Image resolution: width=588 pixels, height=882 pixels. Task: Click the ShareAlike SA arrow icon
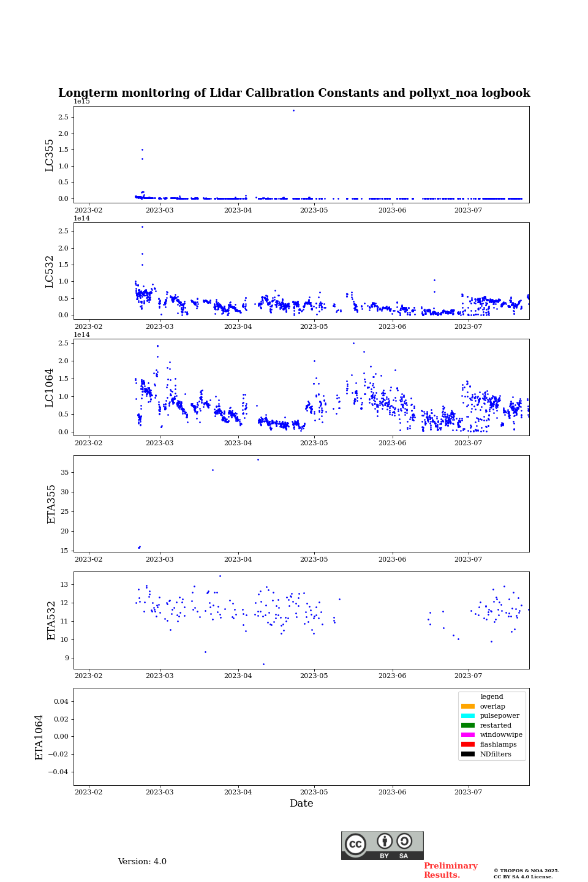click(404, 841)
